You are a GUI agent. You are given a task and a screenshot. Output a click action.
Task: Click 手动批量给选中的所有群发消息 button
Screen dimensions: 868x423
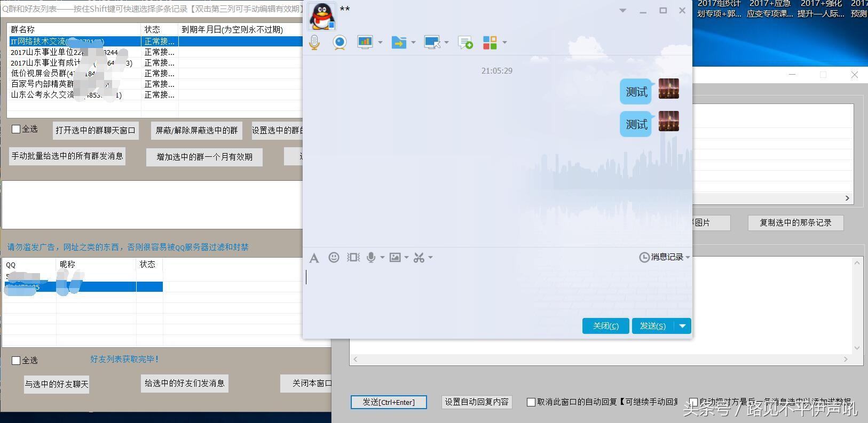[67, 156]
